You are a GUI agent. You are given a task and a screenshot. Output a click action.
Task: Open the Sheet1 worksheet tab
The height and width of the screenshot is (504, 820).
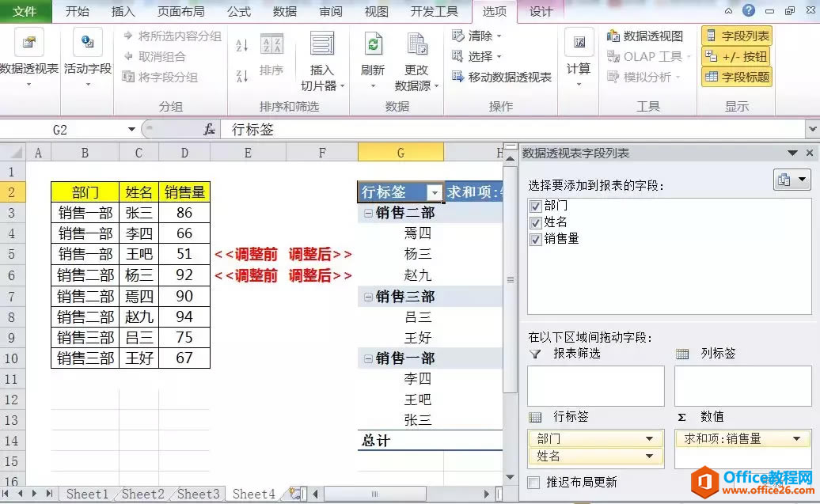pos(87,494)
